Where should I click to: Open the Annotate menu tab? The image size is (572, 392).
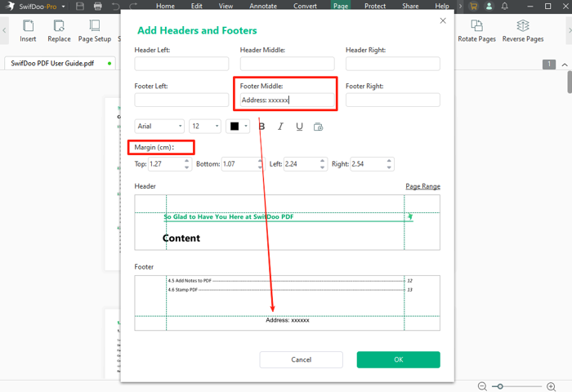click(x=263, y=6)
